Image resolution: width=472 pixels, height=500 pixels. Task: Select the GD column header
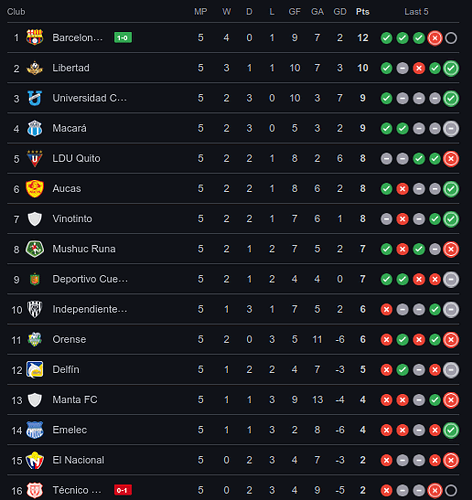[340, 12]
